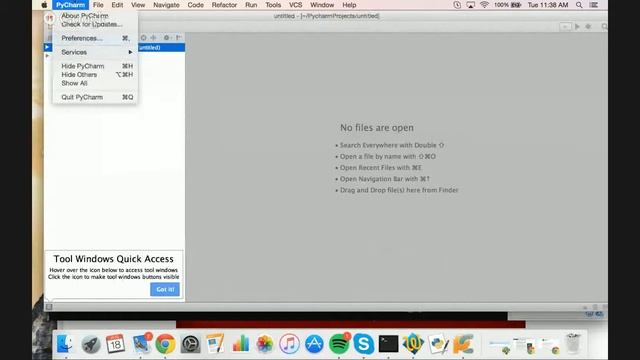640x360 pixels.
Task: Click the Got it! button
Action: tap(165, 289)
